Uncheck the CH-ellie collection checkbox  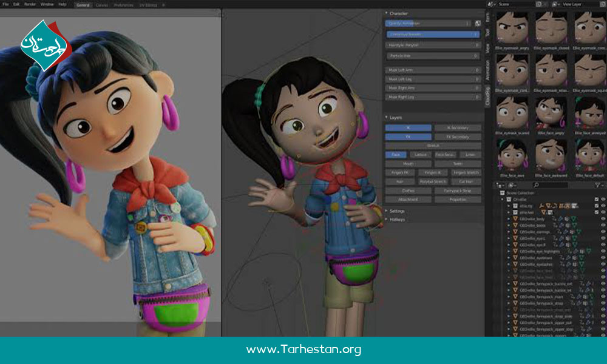click(597, 199)
